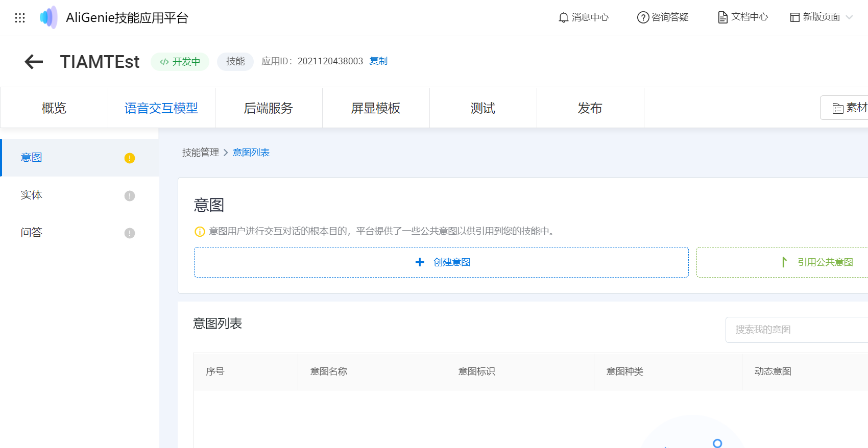The width and height of the screenshot is (868, 448).
Task: Click the layout icon beside 新版页面
Action: 795,17
